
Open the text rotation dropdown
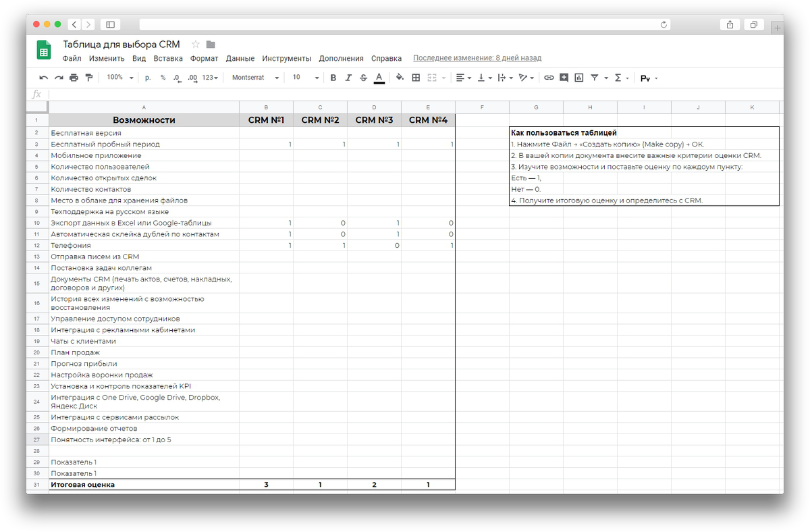tap(526, 78)
